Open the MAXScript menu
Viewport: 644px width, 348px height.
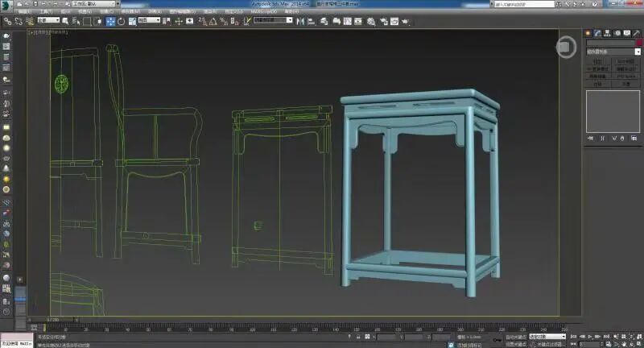264,12
